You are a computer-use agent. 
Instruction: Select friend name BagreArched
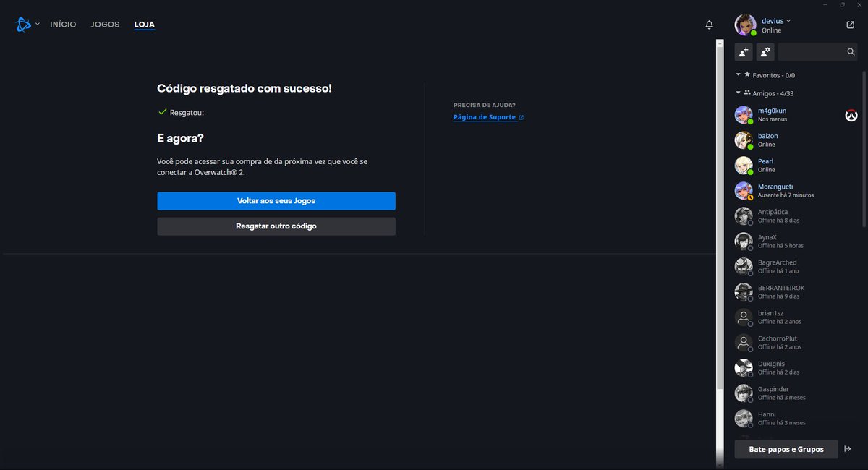(778, 262)
